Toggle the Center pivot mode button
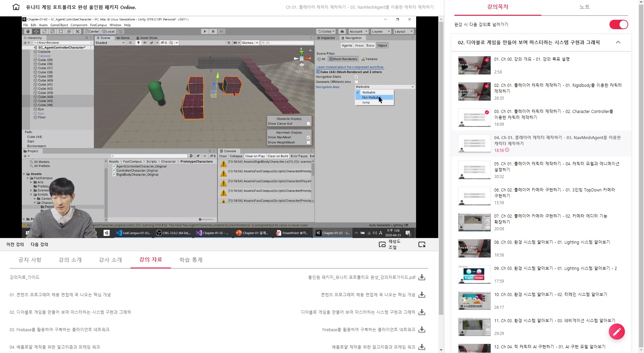Screen dimensions: 644x353 (x=92, y=32)
